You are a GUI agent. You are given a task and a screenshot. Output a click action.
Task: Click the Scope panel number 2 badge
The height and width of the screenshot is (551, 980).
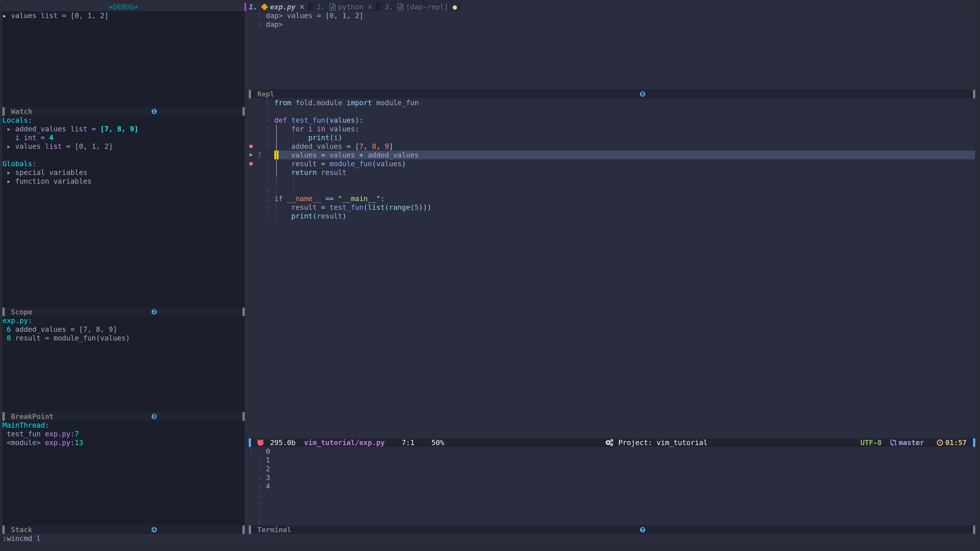coord(154,312)
